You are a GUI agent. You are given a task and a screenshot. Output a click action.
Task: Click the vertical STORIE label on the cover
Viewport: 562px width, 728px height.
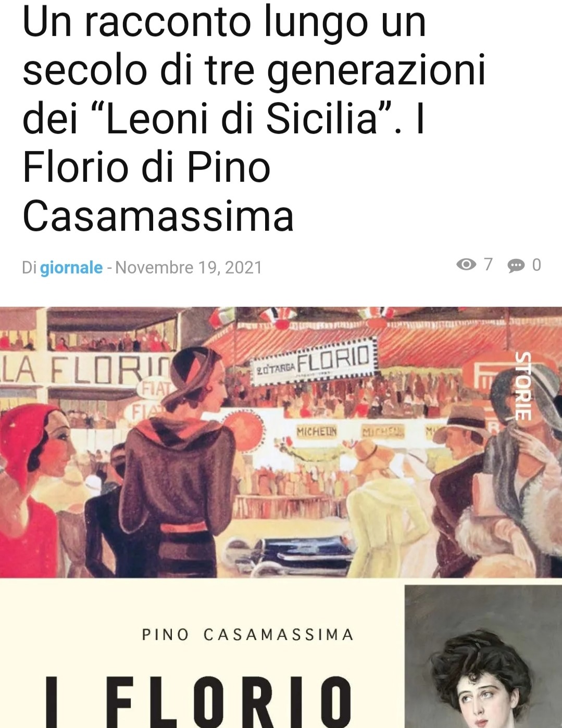pos(523,386)
